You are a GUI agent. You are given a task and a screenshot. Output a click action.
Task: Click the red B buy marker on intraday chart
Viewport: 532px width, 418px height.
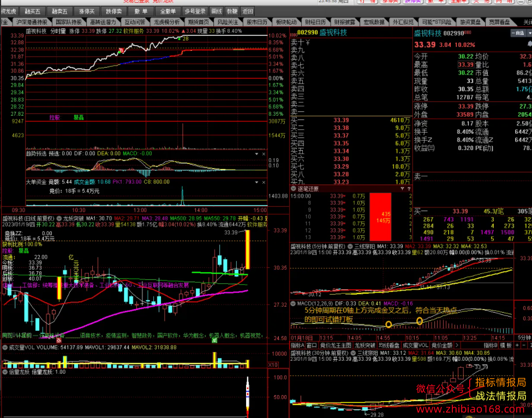click(x=121, y=51)
